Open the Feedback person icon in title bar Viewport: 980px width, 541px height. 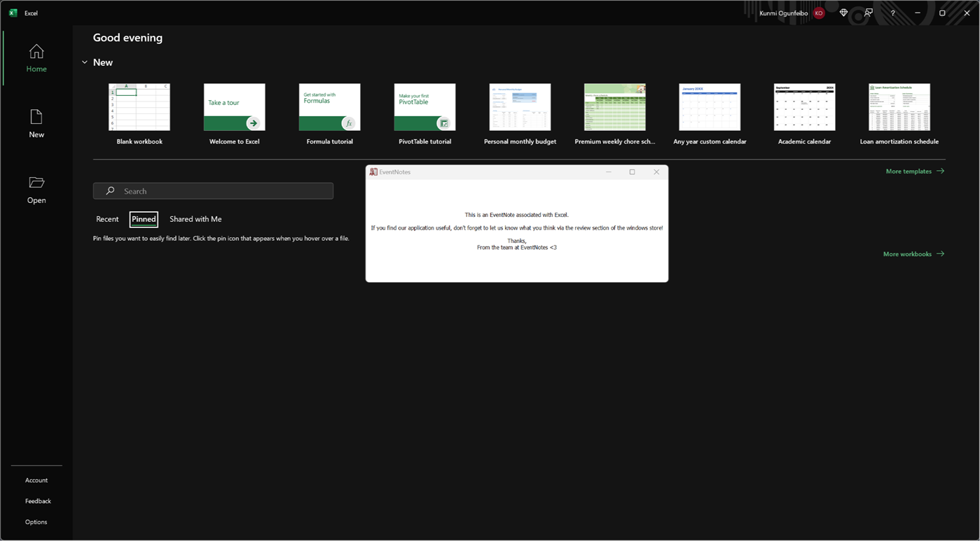(868, 13)
